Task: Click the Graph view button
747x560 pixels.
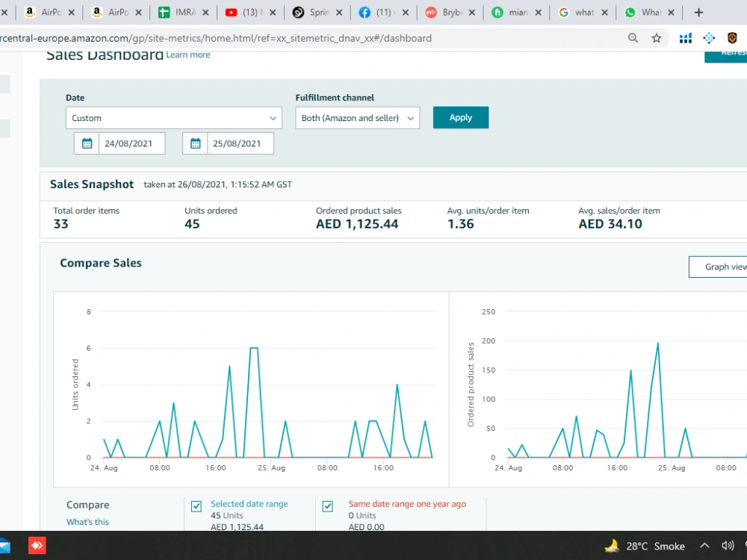Action: click(x=718, y=267)
